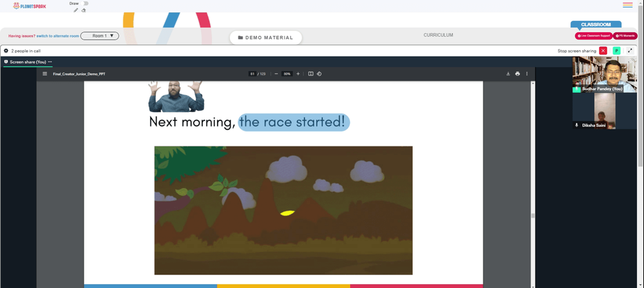Click switch to alternate room link
Image resolution: width=644 pixels, height=288 pixels.
click(x=57, y=36)
